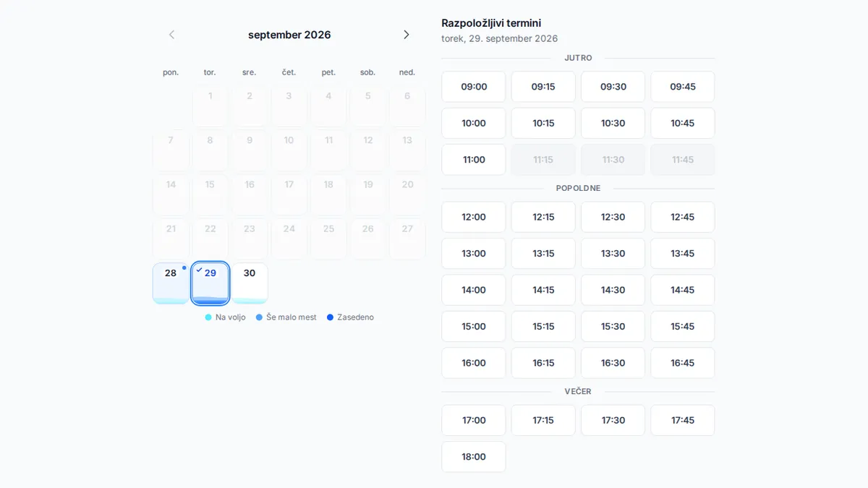Choose the 15:15 slot
The height and width of the screenshot is (488, 868).
coord(543,327)
